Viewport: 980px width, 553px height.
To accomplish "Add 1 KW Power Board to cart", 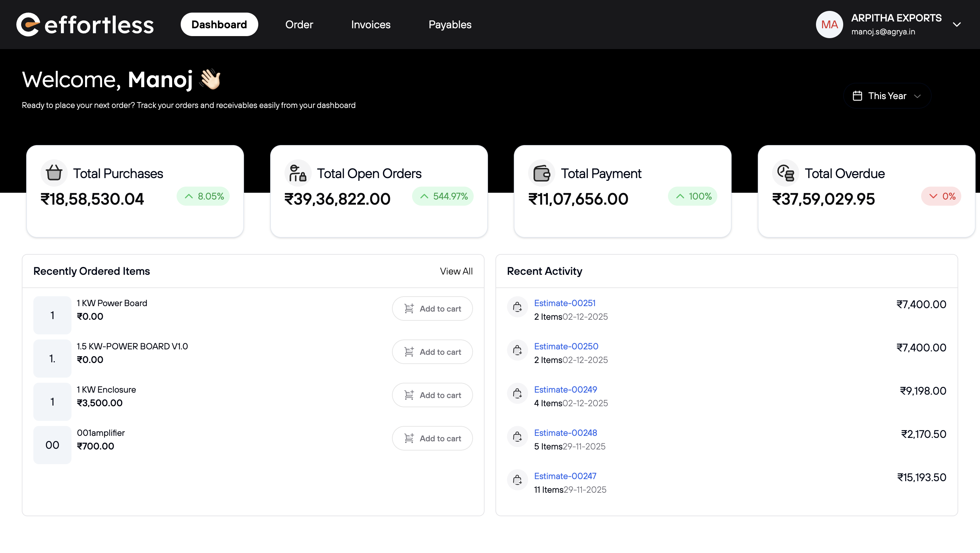I will tap(432, 309).
